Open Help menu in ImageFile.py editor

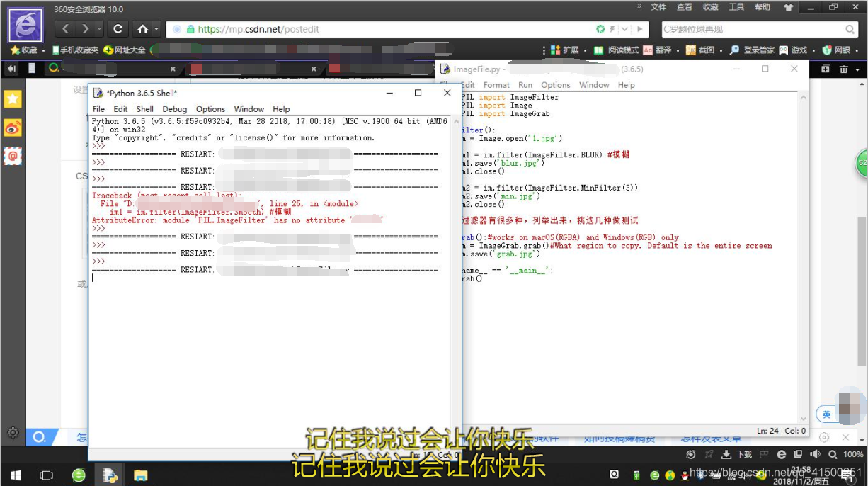tap(627, 85)
